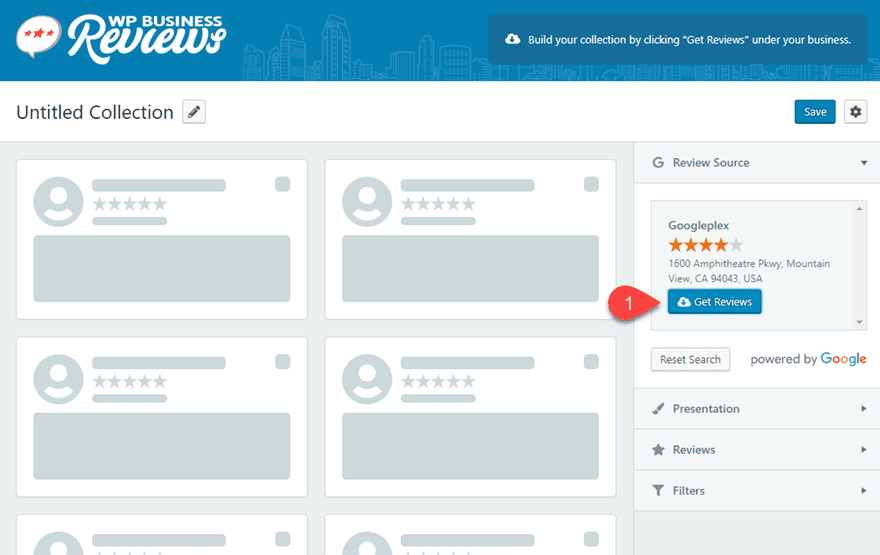Click avatar of top-left placeholder review
Screen dimensions: 880x555
(58, 201)
